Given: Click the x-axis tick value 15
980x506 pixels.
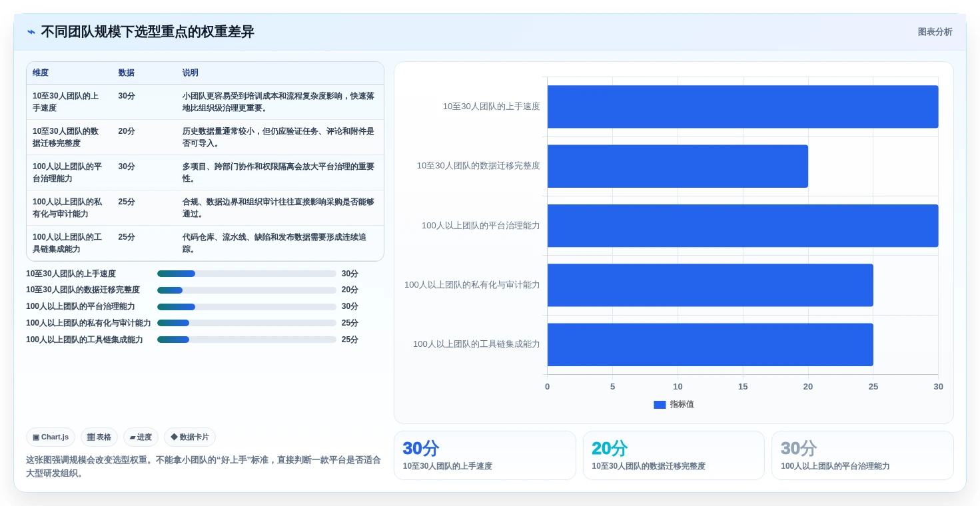Looking at the screenshot, I should 743,387.
